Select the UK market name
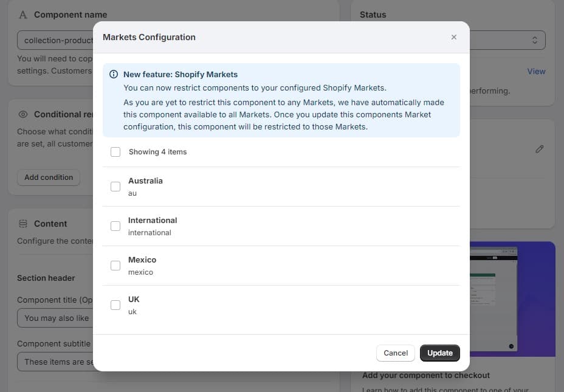This screenshot has height=392, width=564. tap(134, 300)
